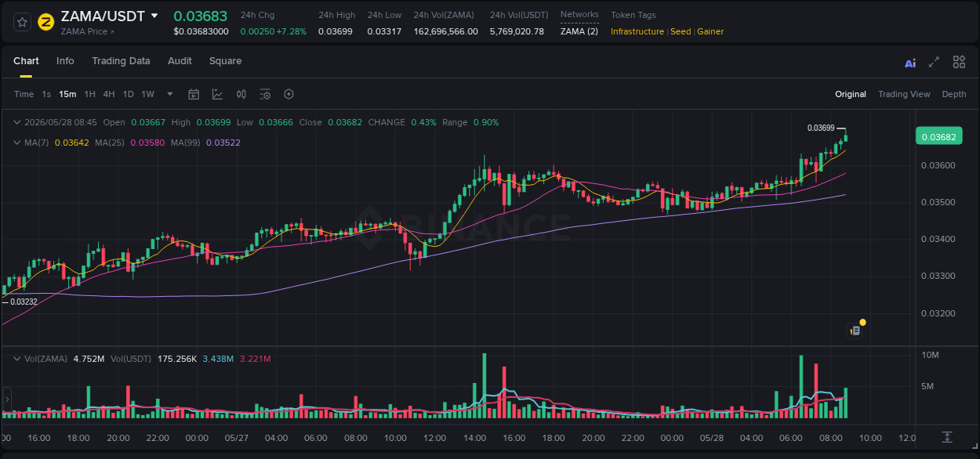Click the current price label 0.03682
Image resolution: width=980 pixels, height=459 pixels.
tap(938, 137)
